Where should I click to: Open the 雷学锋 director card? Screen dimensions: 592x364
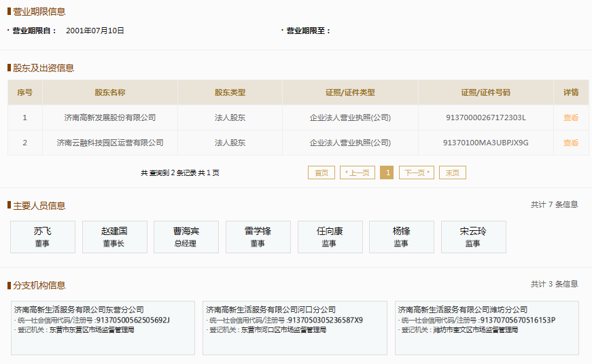point(258,237)
